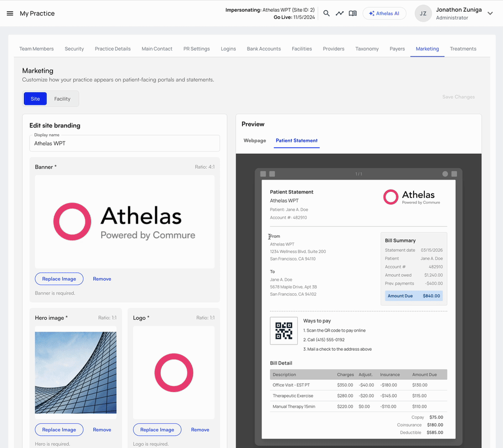The image size is (503, 448).
Task: Open Taxonomy tab
Action: (367, 49)
